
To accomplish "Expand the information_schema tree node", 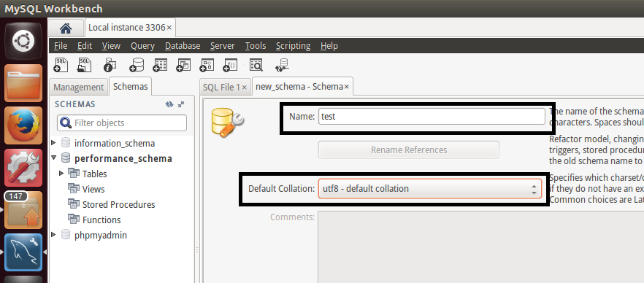I will click(53, 143).
